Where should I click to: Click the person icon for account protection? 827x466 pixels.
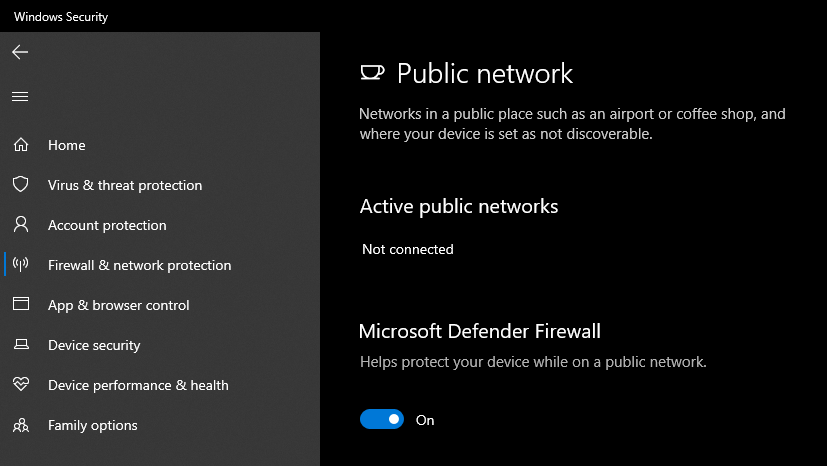21,224
